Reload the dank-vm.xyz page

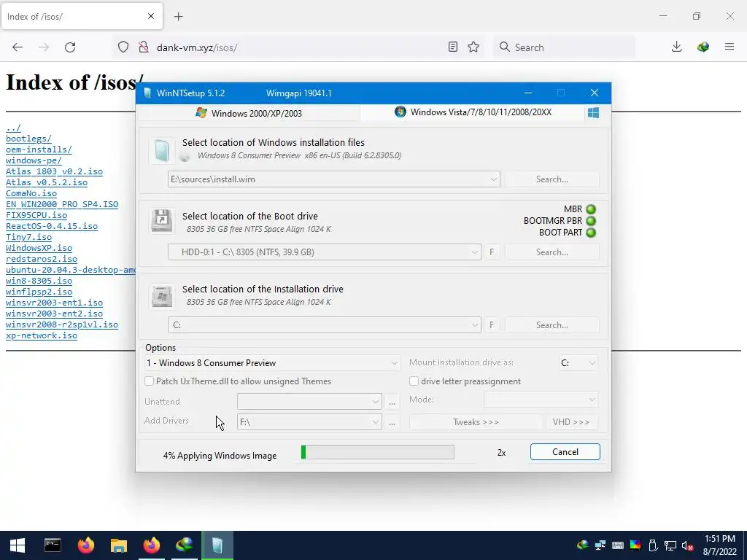(70, 47)
